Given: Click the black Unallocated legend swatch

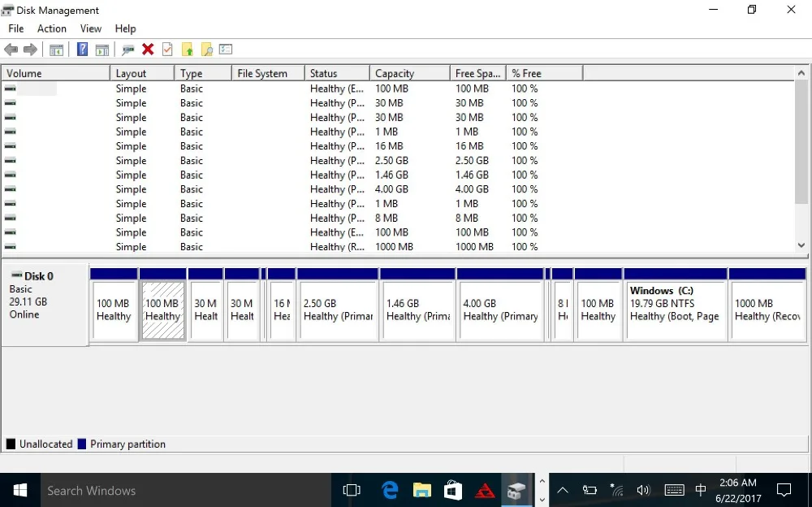Looking at the screenshot, I should (11, 444).
